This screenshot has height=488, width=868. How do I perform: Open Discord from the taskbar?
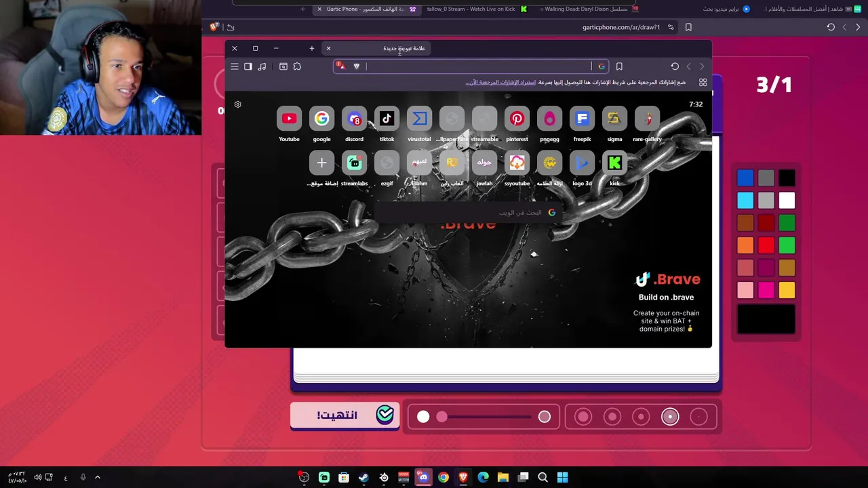tap(423, 477)
